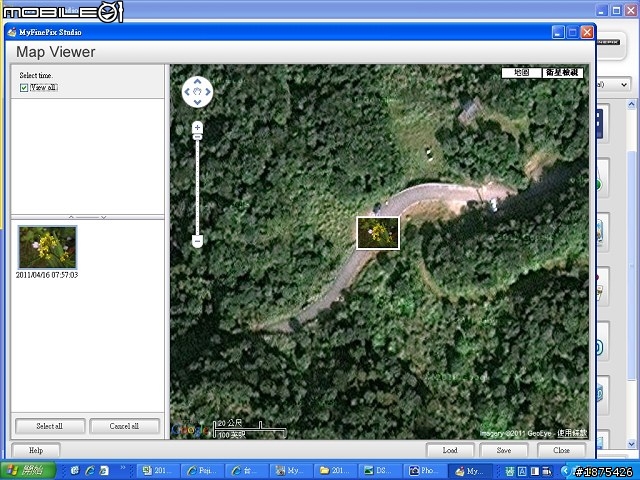The width and height of the screenshot is (640, 480).
Task: Switch to the 衛星檢視 satellite view
Action: [562, 73]
